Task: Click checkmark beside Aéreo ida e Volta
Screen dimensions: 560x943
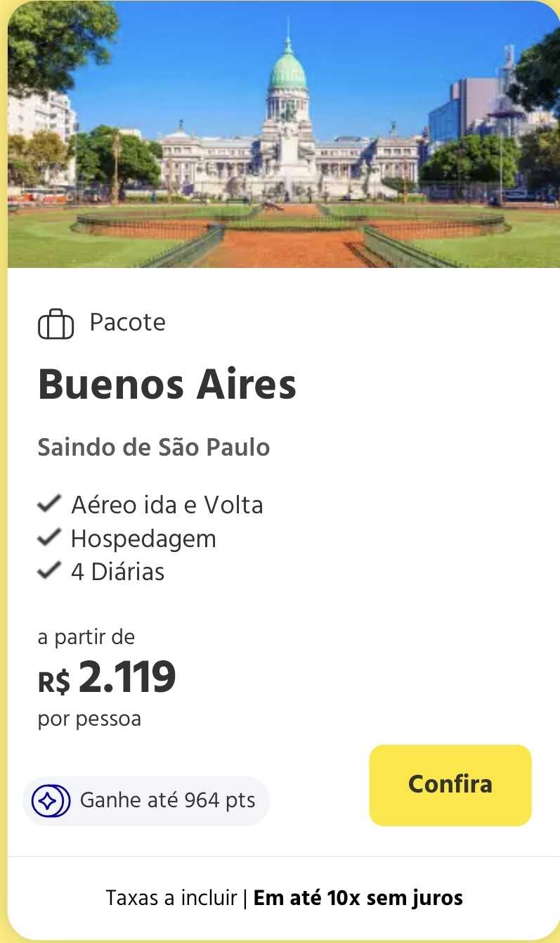Action: 48,504
